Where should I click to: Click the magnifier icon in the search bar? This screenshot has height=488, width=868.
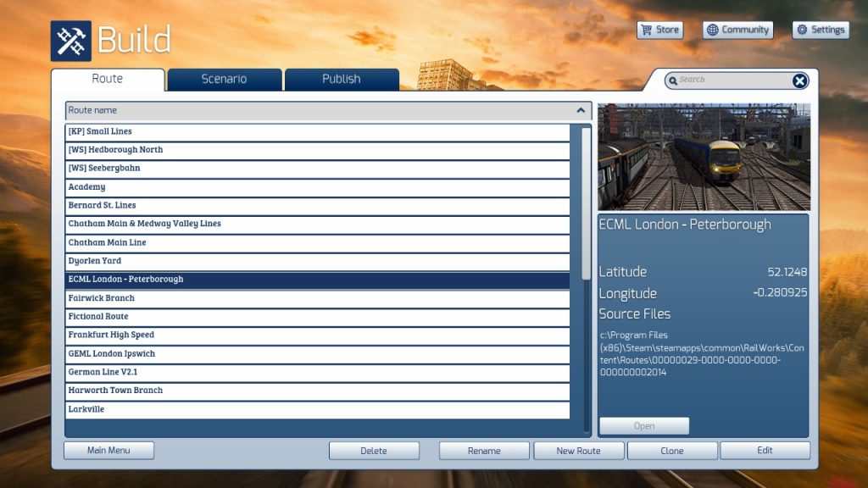pyautogui.click(x=674, y=80)
